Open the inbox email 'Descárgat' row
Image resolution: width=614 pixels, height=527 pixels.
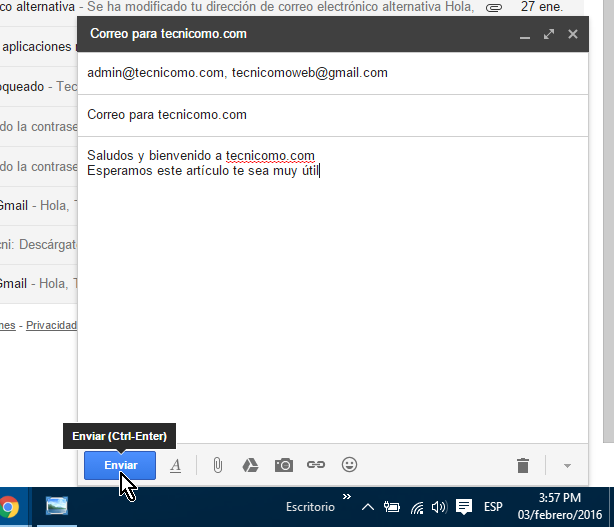(x=38, y=245)
